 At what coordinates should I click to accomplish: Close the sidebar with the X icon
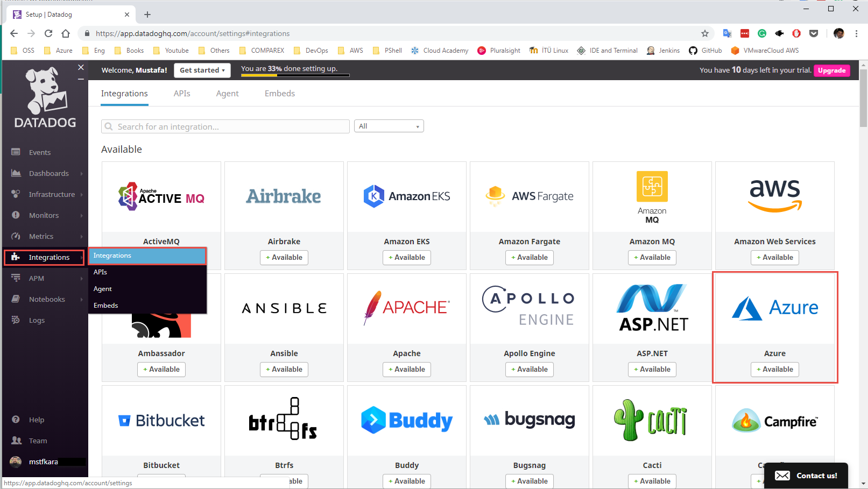[81, 67]
